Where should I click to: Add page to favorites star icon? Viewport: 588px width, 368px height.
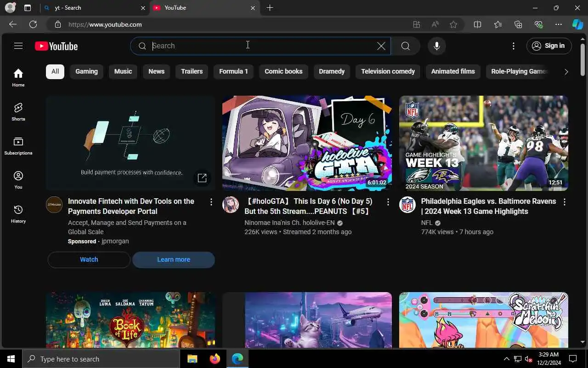(453, 24)
